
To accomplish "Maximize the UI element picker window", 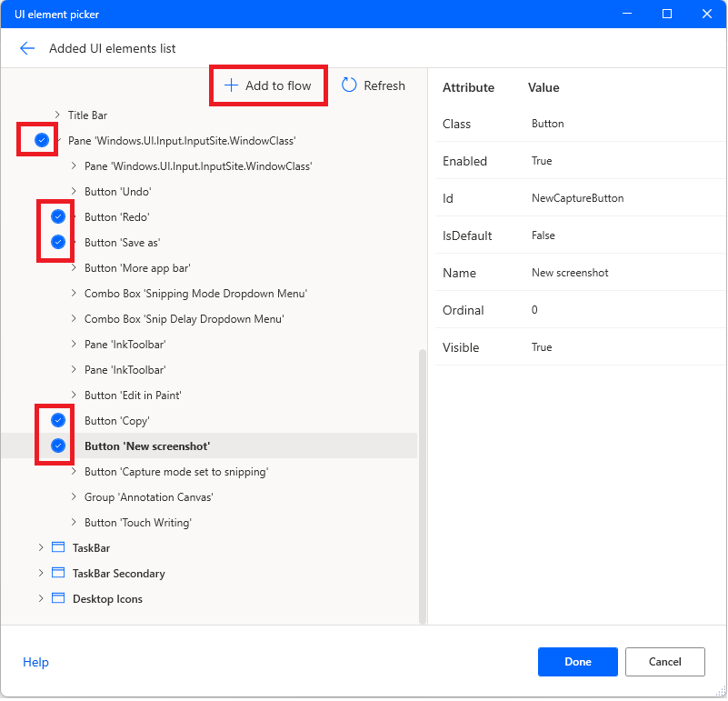I will [x=667, y=14].
